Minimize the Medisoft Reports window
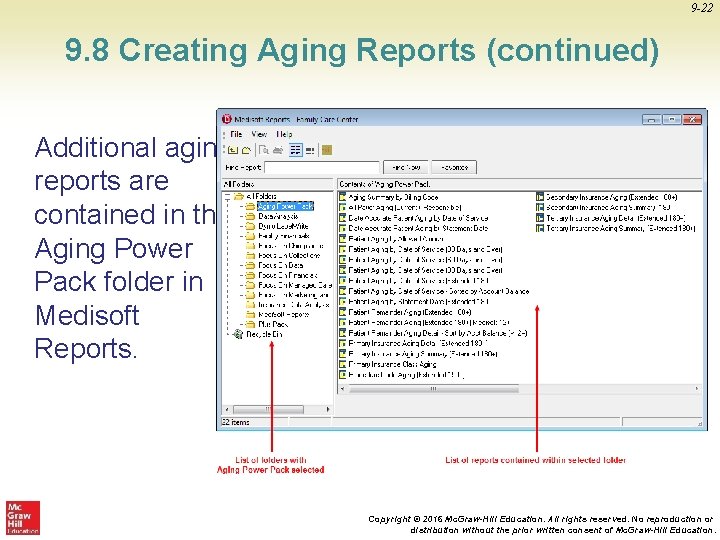Image resolution: width=720 pixels, height=540 pixels. [651, 119]
